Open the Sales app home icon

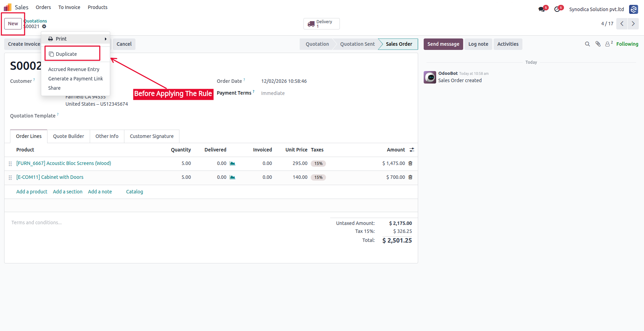click(8, 7)
